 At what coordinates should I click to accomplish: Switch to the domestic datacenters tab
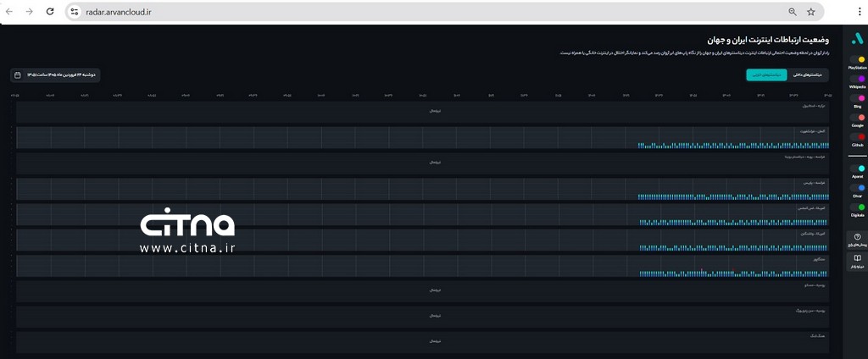[809, 75]
